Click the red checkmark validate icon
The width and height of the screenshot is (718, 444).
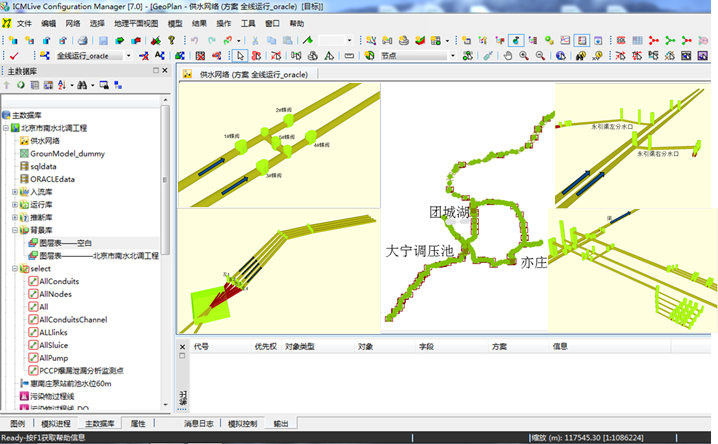(13, 56)
